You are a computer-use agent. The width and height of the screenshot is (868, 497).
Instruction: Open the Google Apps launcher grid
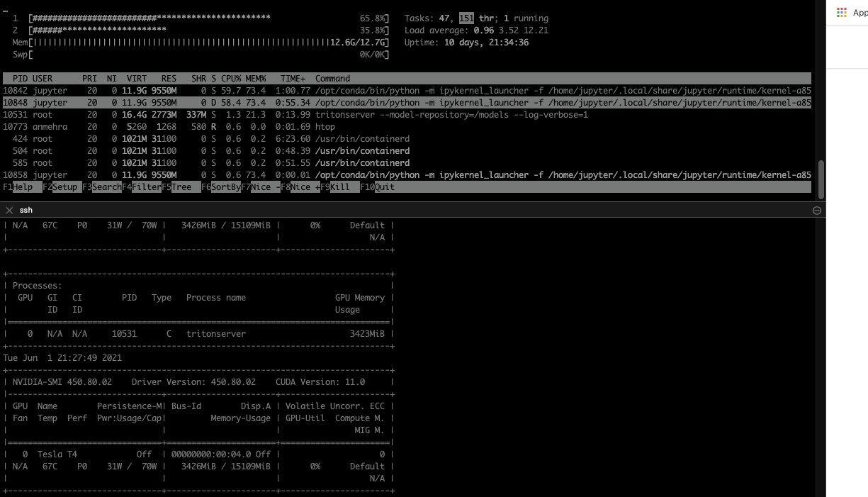842,11
